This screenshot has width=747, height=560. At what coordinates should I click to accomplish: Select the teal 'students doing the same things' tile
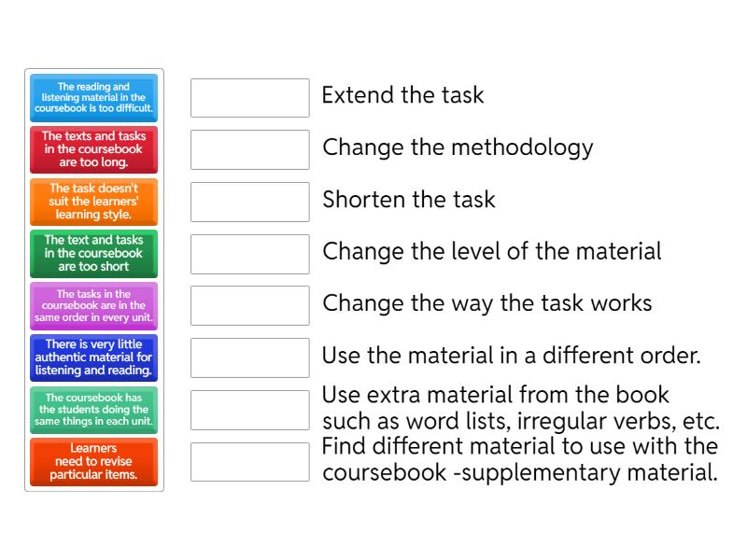pyautogui.click(x=94, y=410)
